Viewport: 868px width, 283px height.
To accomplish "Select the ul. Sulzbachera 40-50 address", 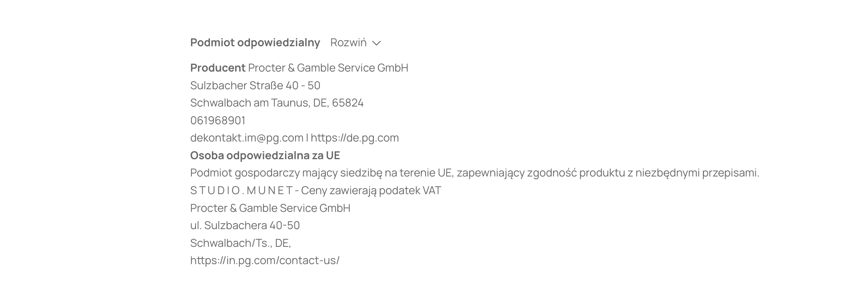I will pos(245,225).
